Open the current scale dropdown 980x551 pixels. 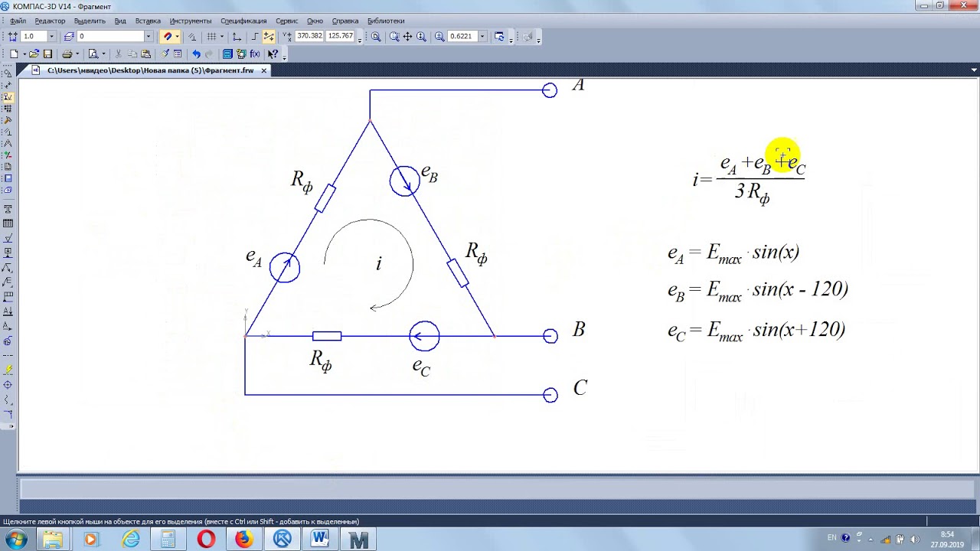pyautogui.click(x=51, y=36)
